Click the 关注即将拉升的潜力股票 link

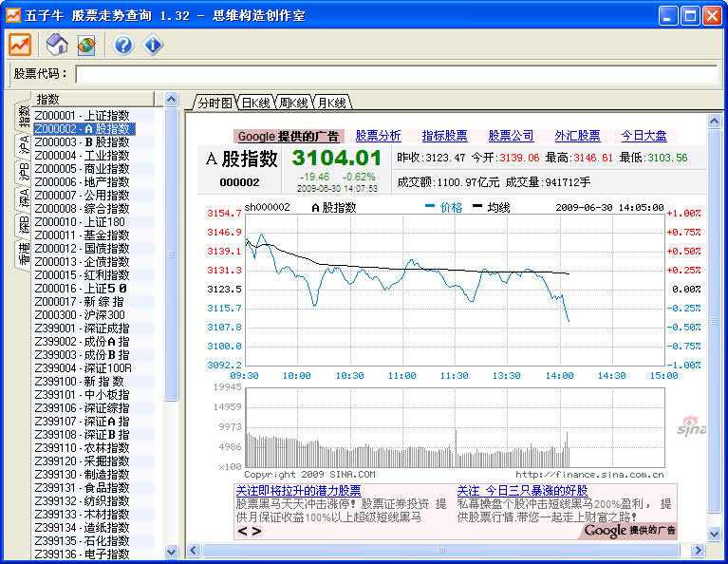point(298,491)
